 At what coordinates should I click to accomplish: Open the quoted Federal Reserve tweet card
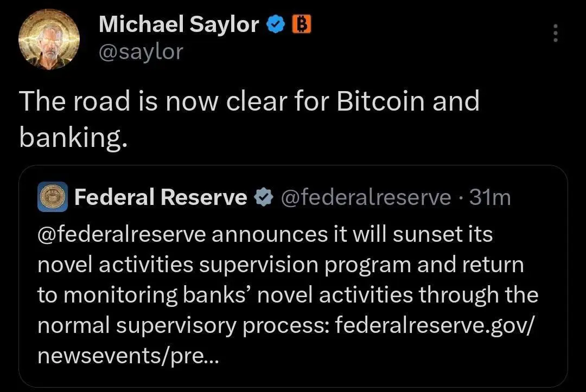(293, 276)
